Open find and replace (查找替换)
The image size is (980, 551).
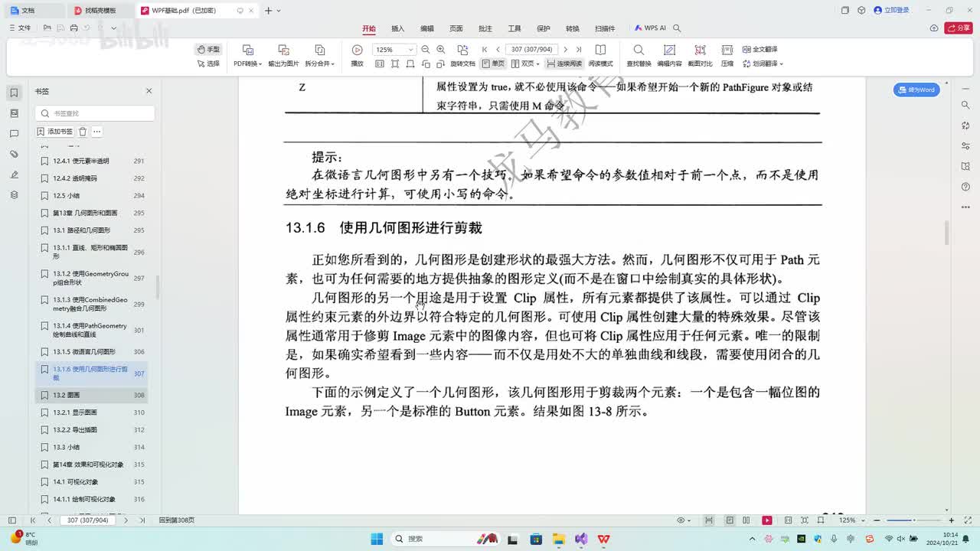639,55
